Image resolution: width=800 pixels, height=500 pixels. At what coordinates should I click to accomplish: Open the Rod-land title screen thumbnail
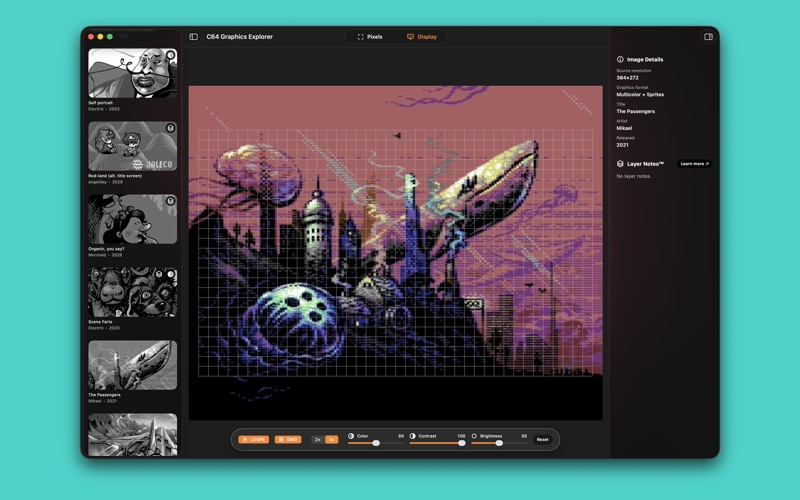click(133, 146)
